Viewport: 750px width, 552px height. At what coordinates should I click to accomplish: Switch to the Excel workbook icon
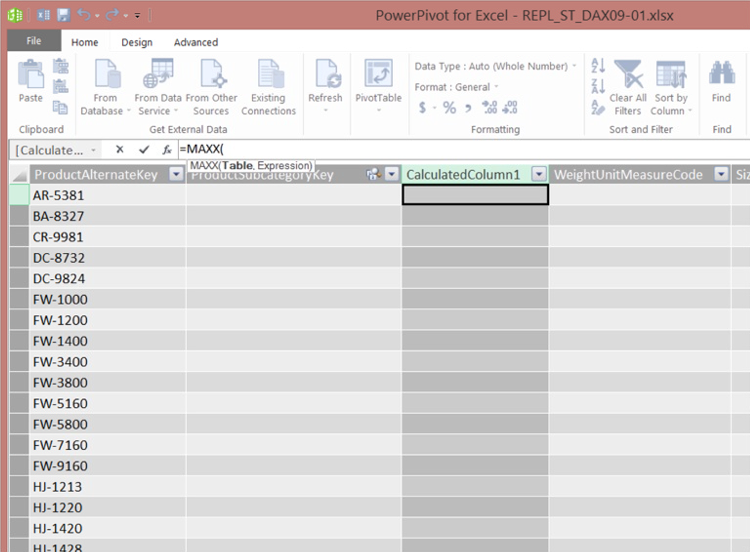click(x=44, y=15)
